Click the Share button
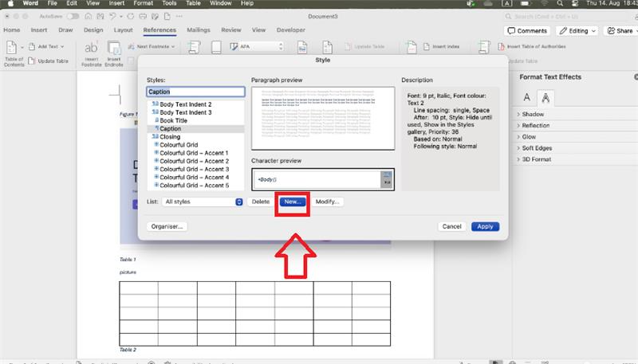 [x=620, y=31]
